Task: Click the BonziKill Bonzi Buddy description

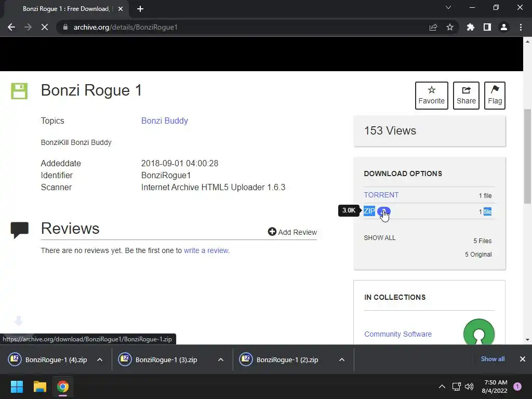Action: click(x=76, y=142)
